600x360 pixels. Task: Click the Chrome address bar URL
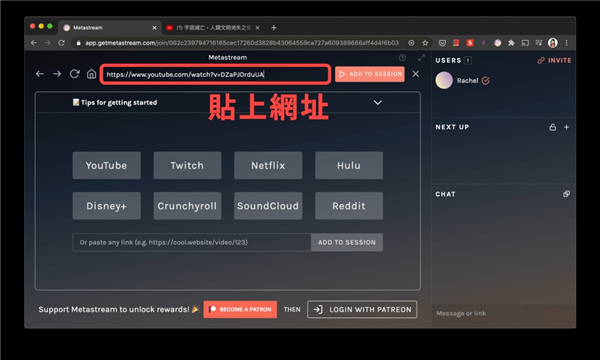(242, 43)
